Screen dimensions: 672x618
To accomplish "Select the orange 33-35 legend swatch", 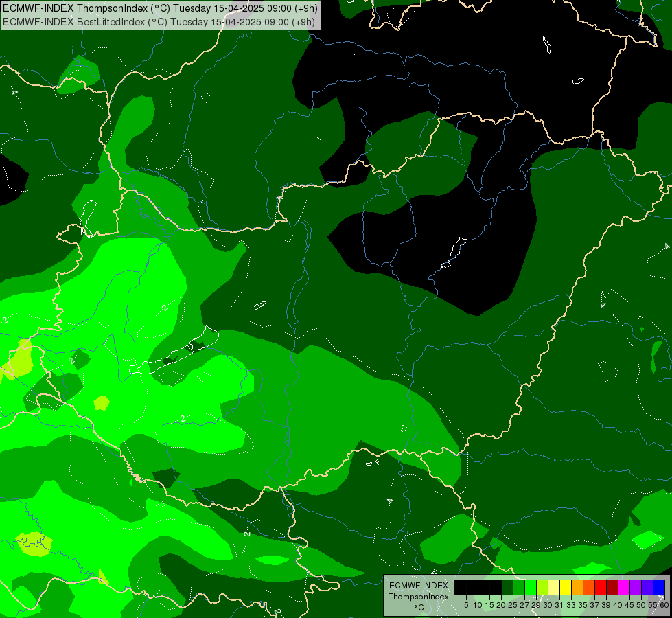I will click(x=577, y=587).
